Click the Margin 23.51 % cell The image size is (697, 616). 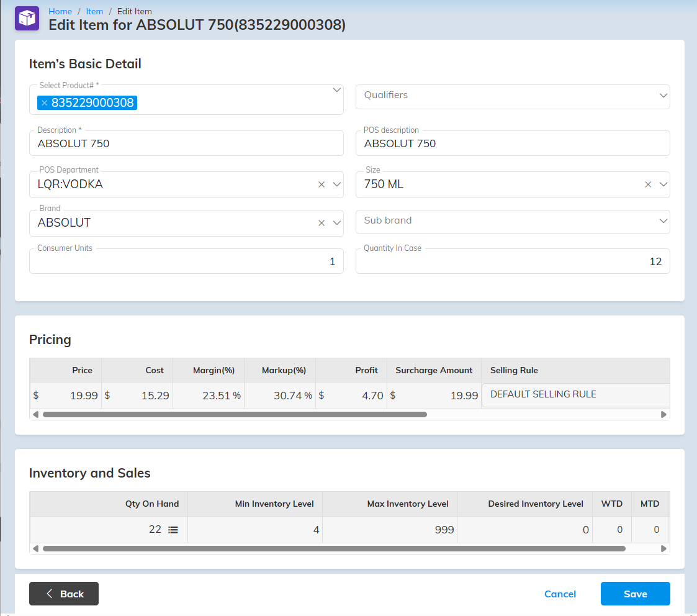(209, 396)
